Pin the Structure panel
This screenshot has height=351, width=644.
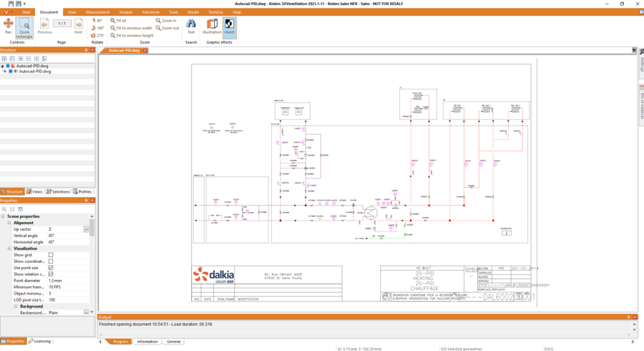pos(87,50)
